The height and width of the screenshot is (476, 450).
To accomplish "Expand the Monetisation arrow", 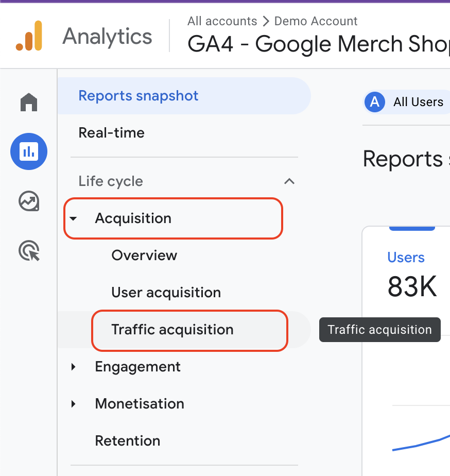I will tap(73, 404).
